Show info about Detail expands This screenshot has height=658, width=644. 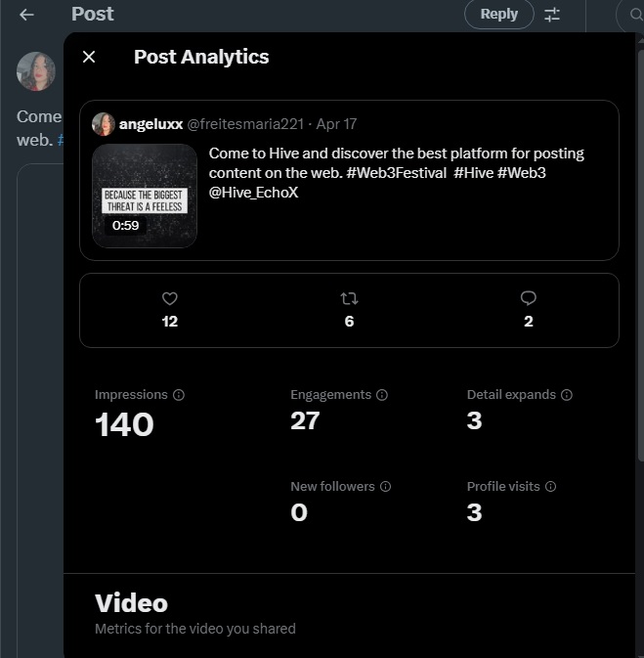pos(567,395)
